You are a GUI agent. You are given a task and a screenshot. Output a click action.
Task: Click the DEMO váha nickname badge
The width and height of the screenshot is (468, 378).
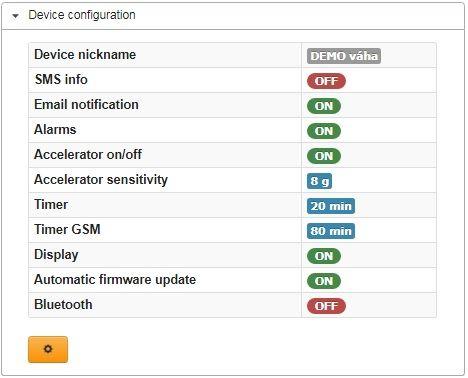click(344, 56)
